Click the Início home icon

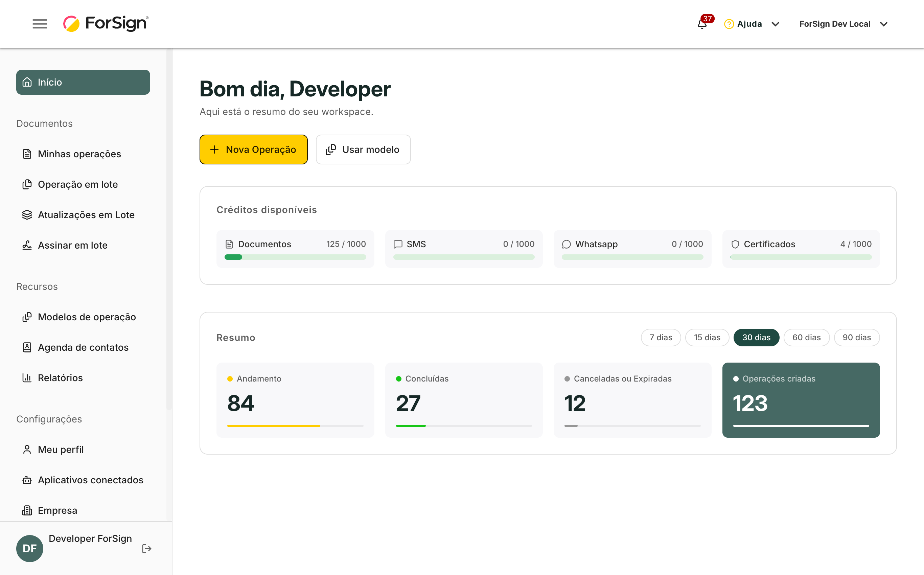pyautogui.click(x=27, y=82)
